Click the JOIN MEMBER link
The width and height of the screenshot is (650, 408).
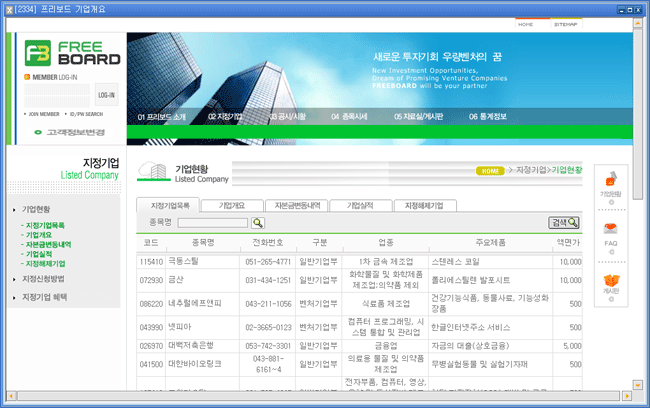point(41,114)
